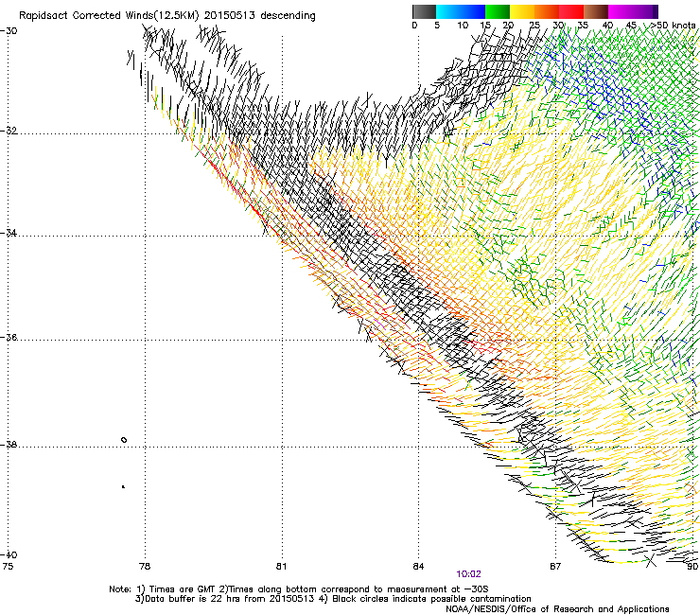This screenshot has width=700, height=615.
Task: Click the legend label 10
Action: (x=463, y=25)
